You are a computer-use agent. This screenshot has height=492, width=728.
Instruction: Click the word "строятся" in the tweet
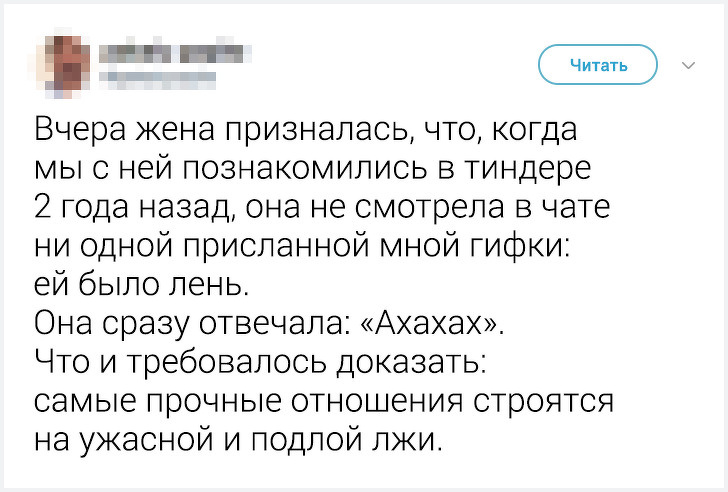pos(543,402)
